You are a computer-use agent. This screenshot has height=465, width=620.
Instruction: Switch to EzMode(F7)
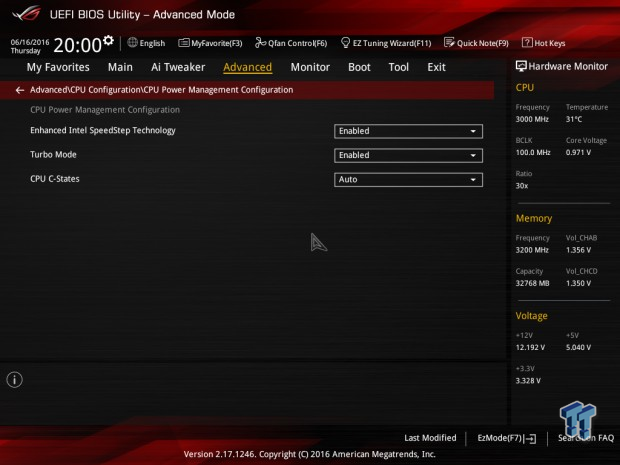coord(507,438)
